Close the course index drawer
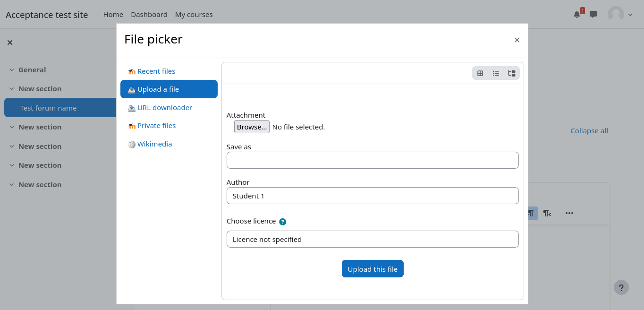The width and height of the screenshot is (644, 310). point(10,43)
